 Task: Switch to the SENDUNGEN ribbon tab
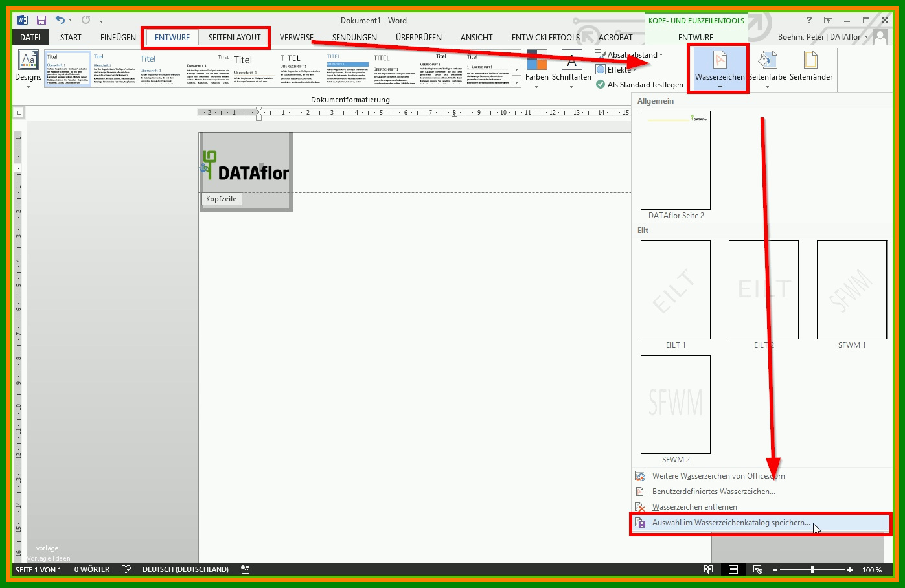[354, 37]
